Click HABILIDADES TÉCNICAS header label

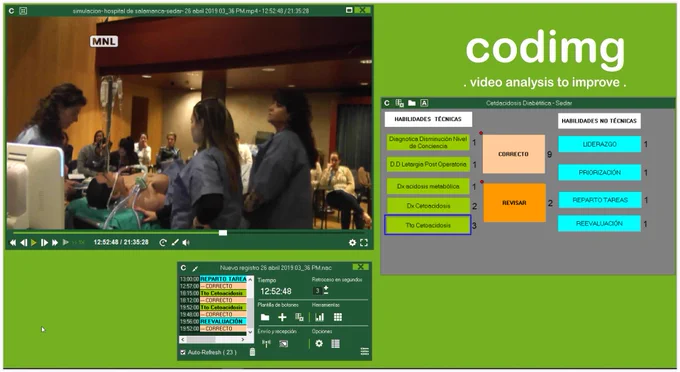428,119
